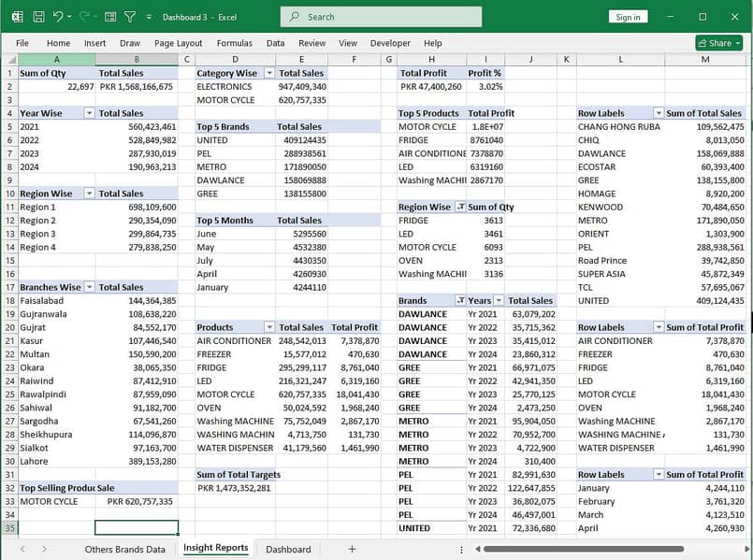Select the 'UNITED' cell under Top 5 Brands
753x560 pixels.
[236, 140]
